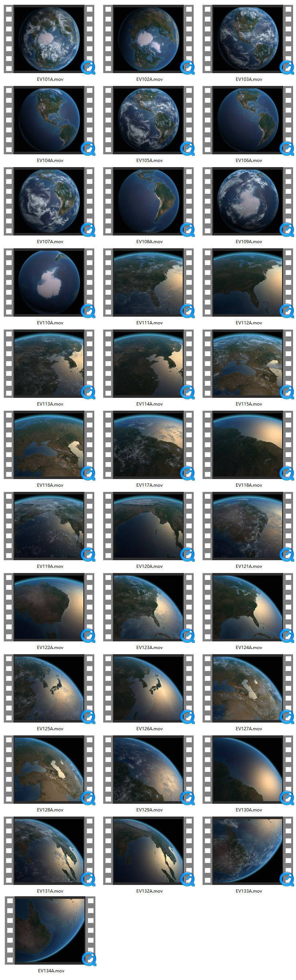Click QuickTime badge on EV113A.mov
The image size is (296, 980).
tap(88, 392)
